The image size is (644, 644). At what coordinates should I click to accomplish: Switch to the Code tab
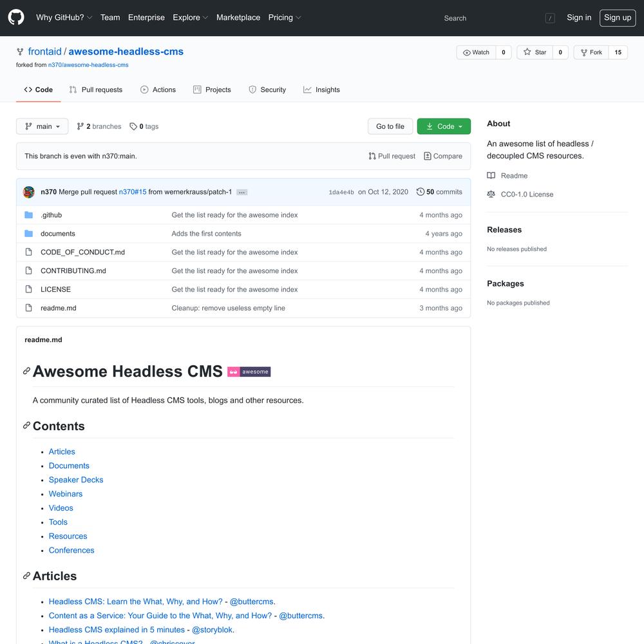tap(39, 90)
